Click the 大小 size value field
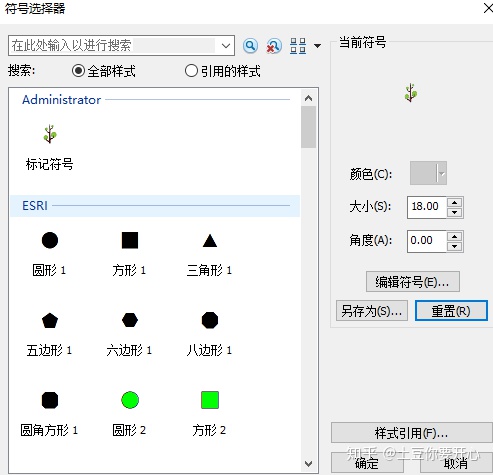493x475 pixels. click(x=426, y=207)
